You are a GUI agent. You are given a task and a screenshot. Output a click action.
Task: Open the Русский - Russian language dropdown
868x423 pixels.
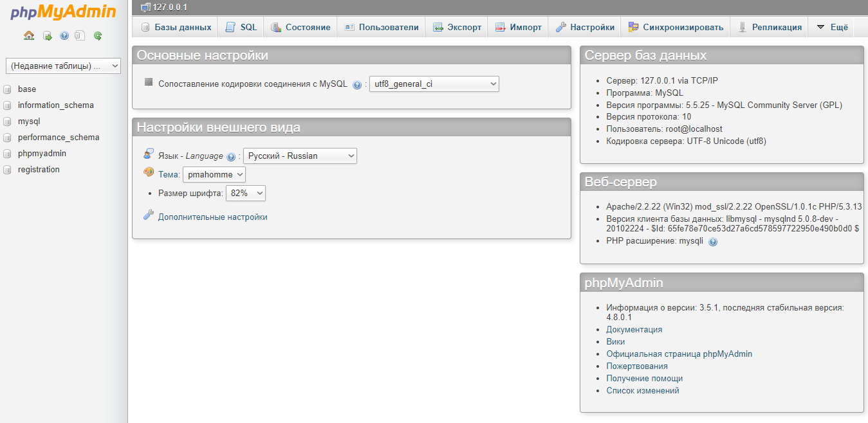coord(300,156)
